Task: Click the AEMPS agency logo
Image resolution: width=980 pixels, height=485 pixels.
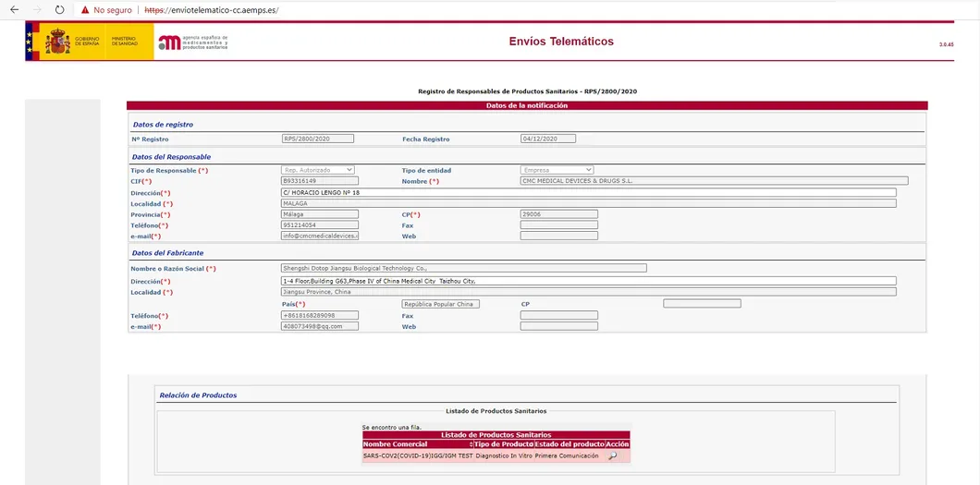Action: [x=192, y=42]
